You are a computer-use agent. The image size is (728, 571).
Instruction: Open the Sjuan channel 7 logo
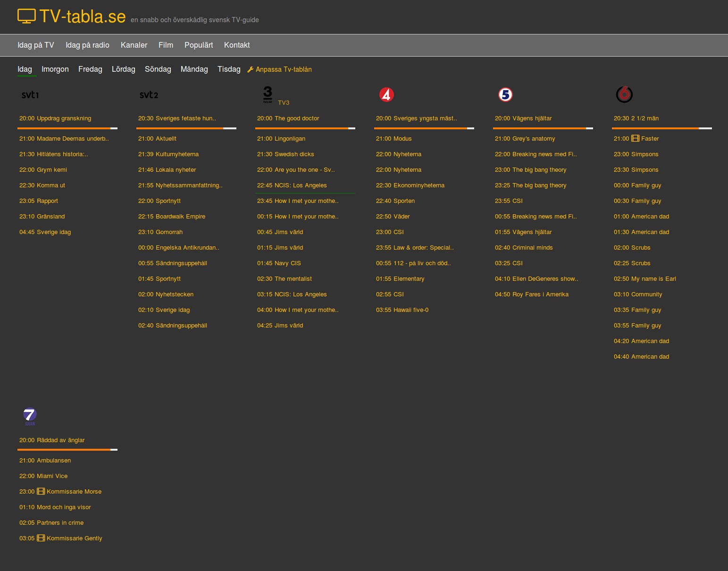30,416
